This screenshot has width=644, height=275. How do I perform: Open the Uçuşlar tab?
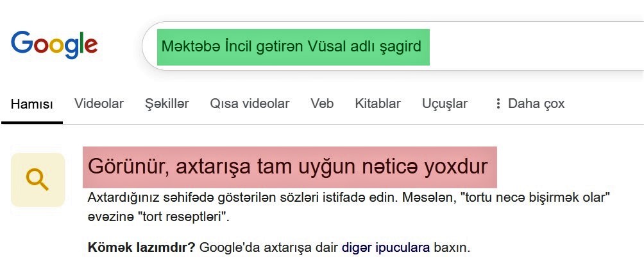pyautogui.click(x=445, y=103)
